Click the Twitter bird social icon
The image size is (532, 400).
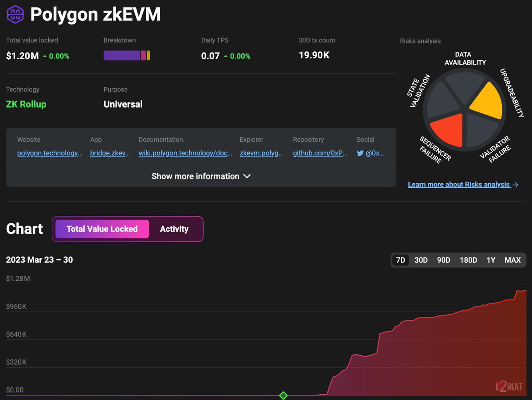[360, 153]
